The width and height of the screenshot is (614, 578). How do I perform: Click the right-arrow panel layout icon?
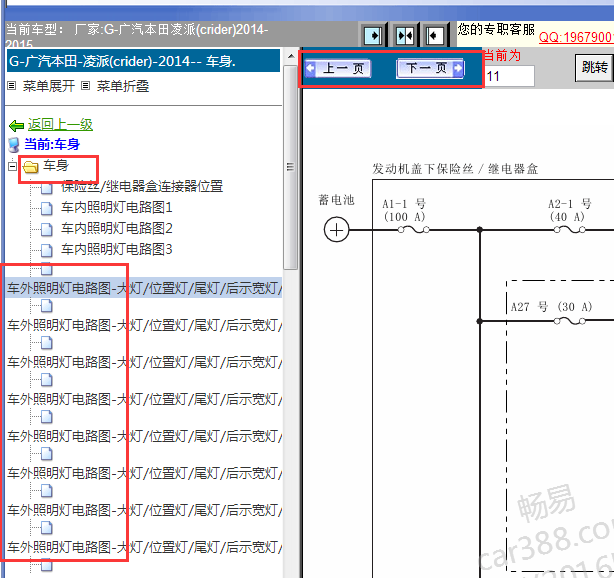coord(374,36)
